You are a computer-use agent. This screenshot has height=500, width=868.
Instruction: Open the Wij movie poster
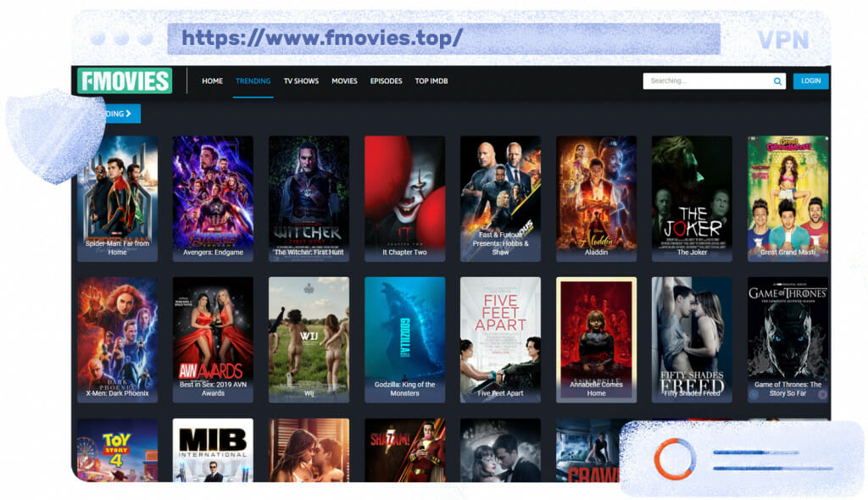coord(309,340)
